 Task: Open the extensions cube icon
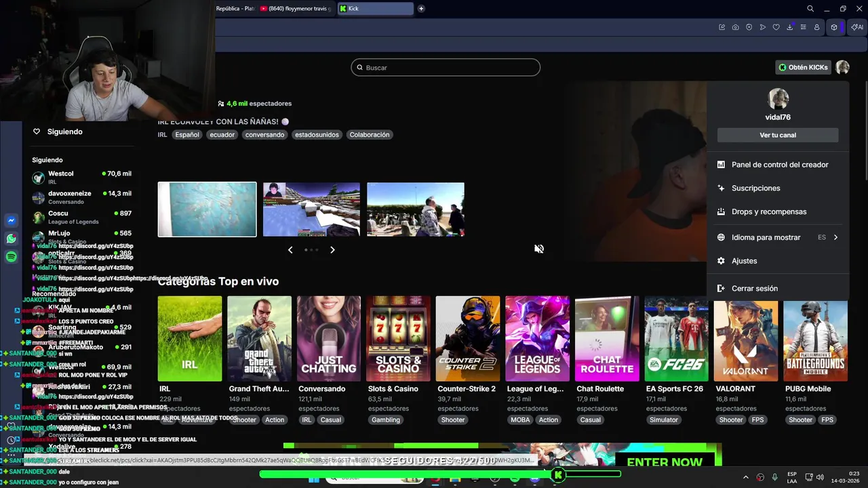click(835, 27)
